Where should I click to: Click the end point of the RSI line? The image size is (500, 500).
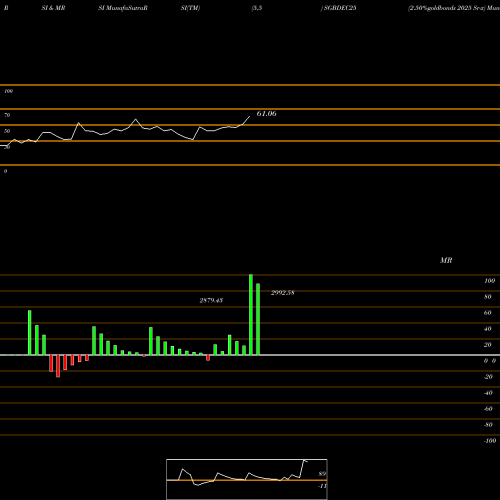point(249,117)
